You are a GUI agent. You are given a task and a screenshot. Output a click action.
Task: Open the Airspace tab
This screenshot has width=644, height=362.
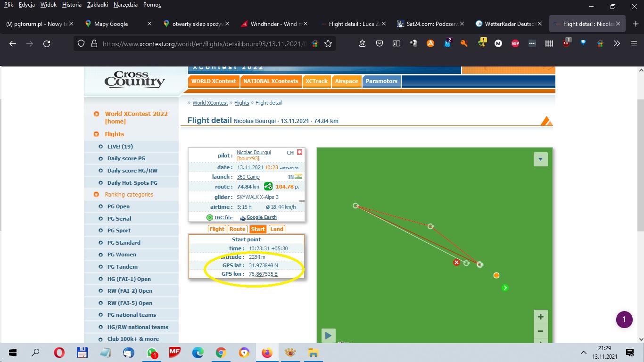point(347,81)
